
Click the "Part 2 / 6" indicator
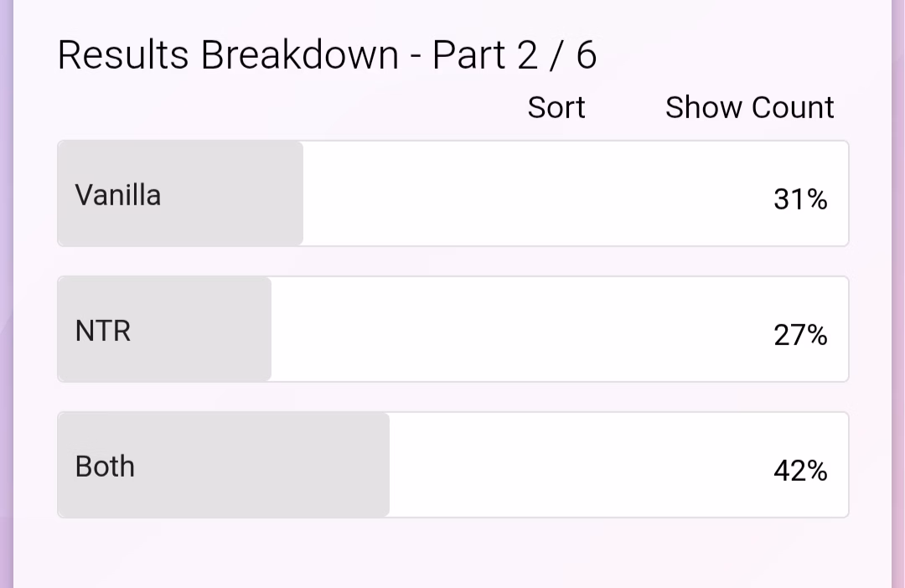(515, 55)
